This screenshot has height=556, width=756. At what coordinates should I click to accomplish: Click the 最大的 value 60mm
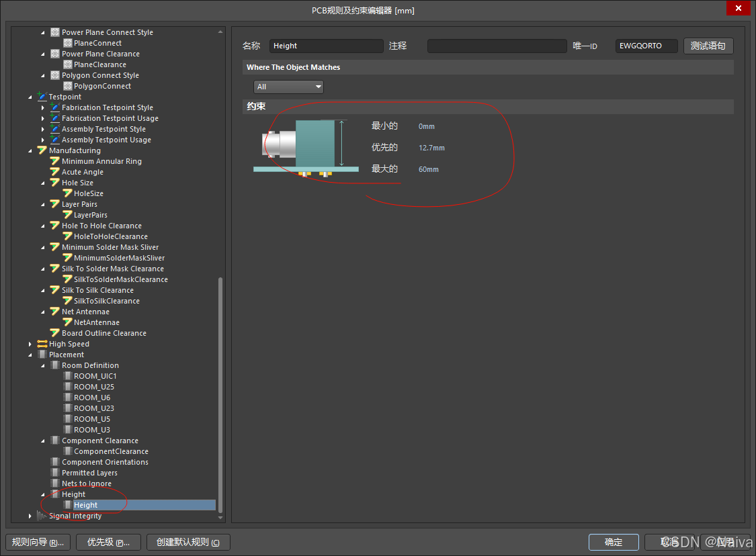(428, 169)
